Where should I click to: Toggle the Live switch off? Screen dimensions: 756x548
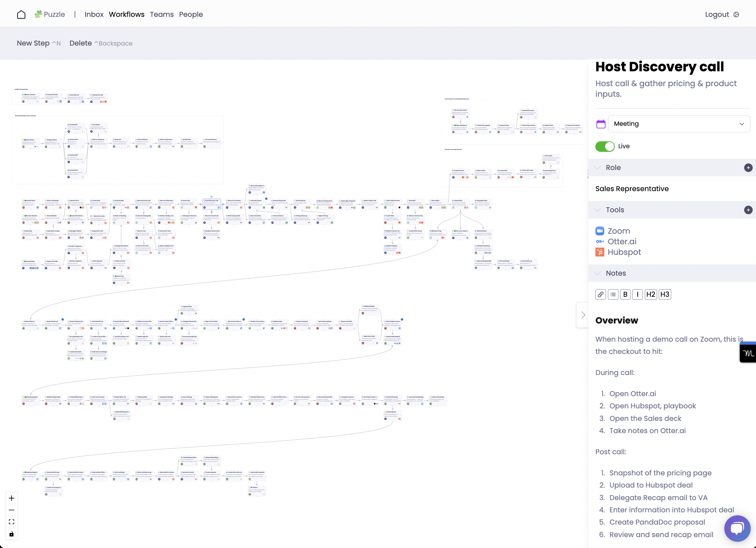click(605, 146)
